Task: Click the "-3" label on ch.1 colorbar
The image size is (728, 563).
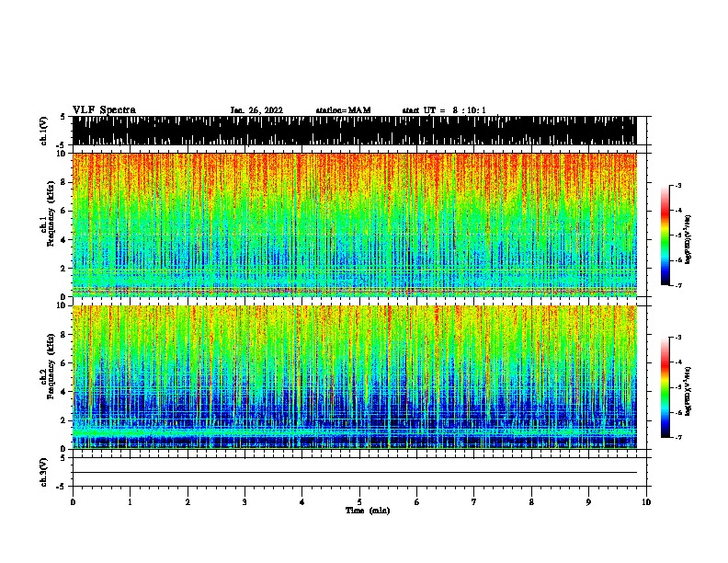Action: click(x=677, y=185)
